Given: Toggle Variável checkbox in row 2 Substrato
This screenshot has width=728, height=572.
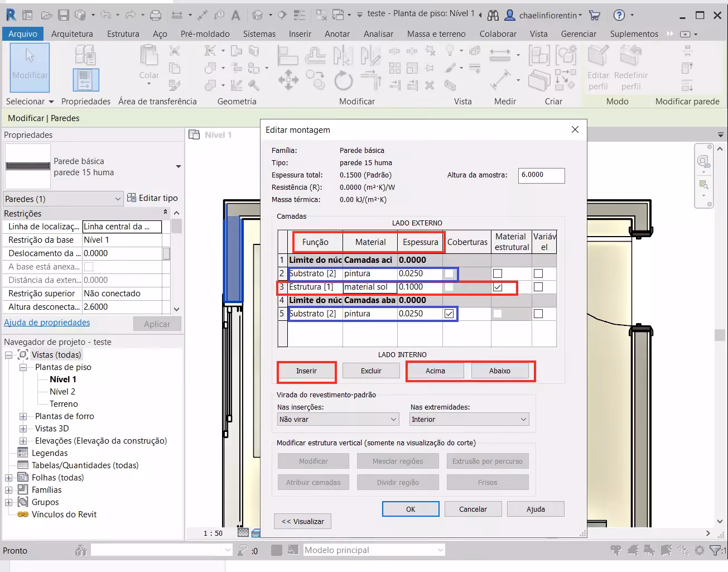Looking at the screenshot, I should coord(538,273).
